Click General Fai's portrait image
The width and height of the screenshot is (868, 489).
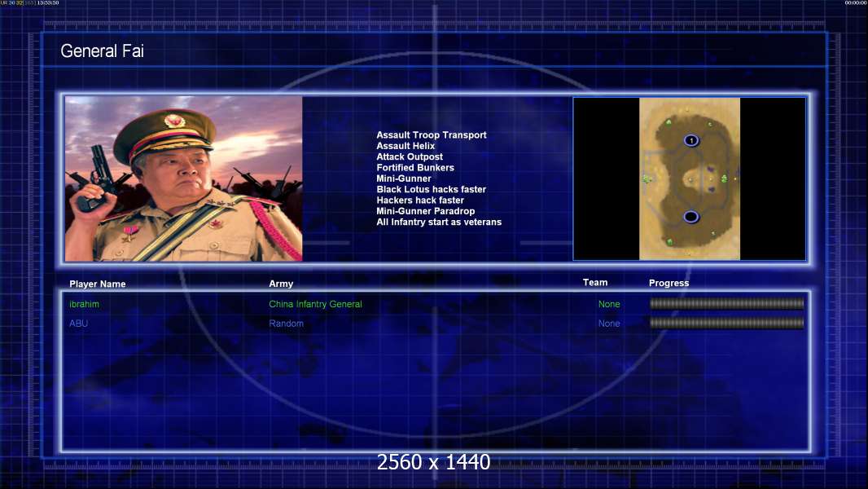(x=184, y=178)
